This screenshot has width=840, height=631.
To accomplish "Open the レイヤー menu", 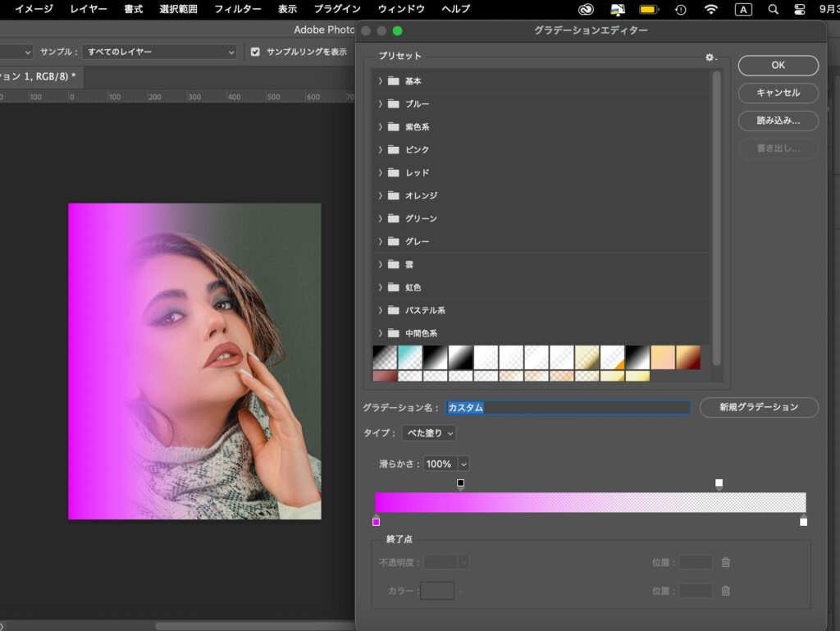I will click(89, 9).
